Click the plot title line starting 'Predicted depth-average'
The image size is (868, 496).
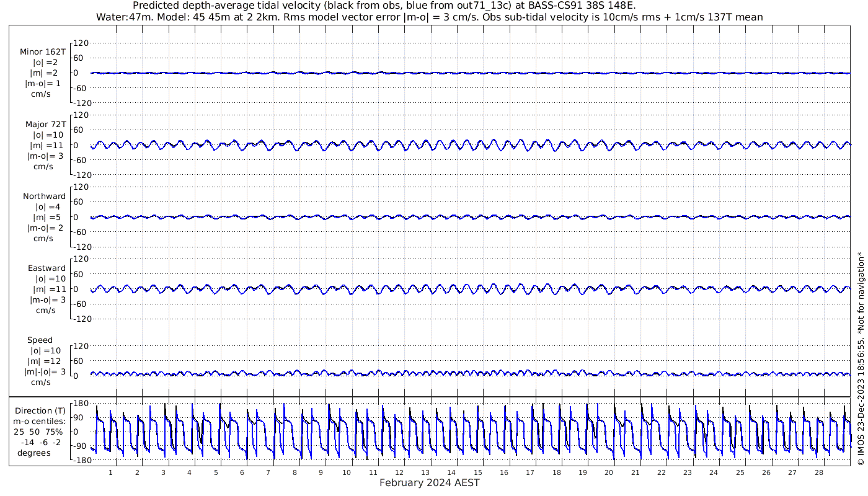[384, 6]
